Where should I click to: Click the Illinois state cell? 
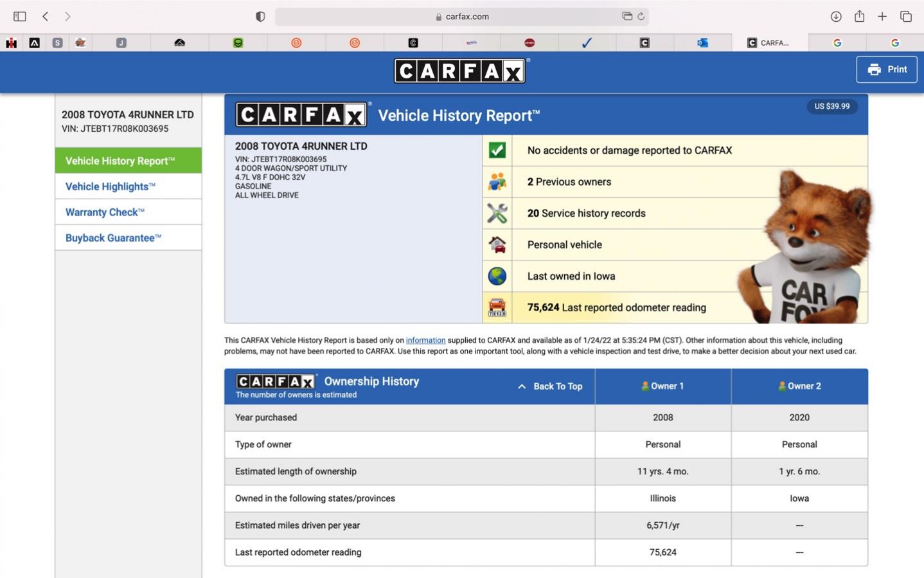click(x=662, y=499)
